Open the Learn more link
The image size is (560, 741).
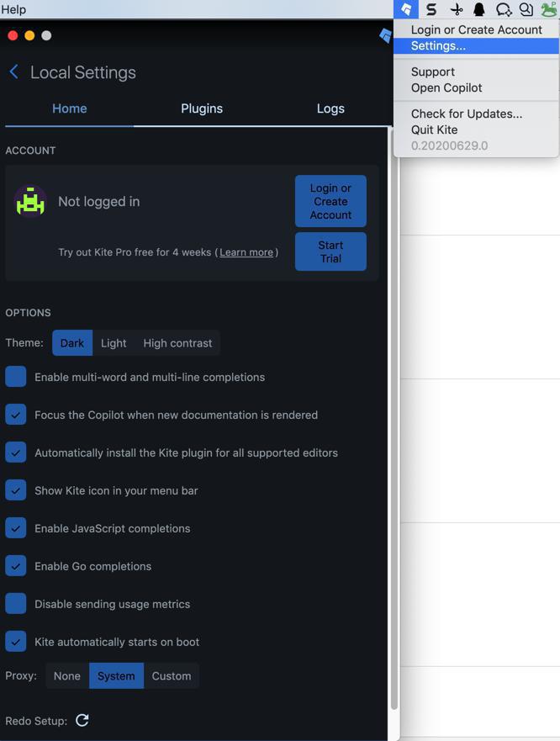[246, 252]
